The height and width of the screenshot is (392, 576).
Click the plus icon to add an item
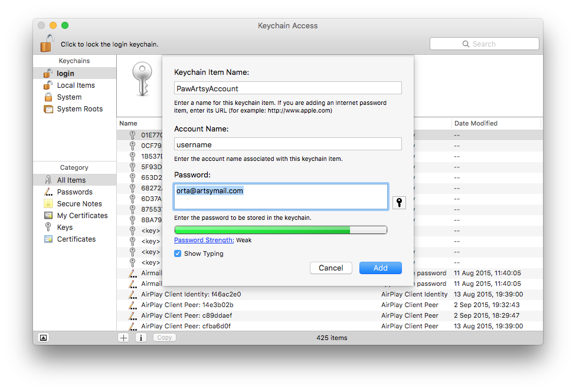124,338
